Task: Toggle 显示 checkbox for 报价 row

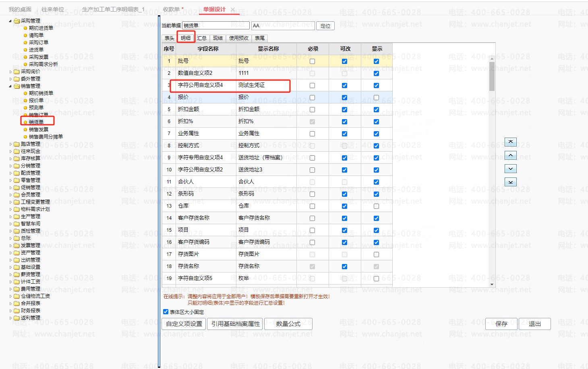Action: [x=376, y=97]
